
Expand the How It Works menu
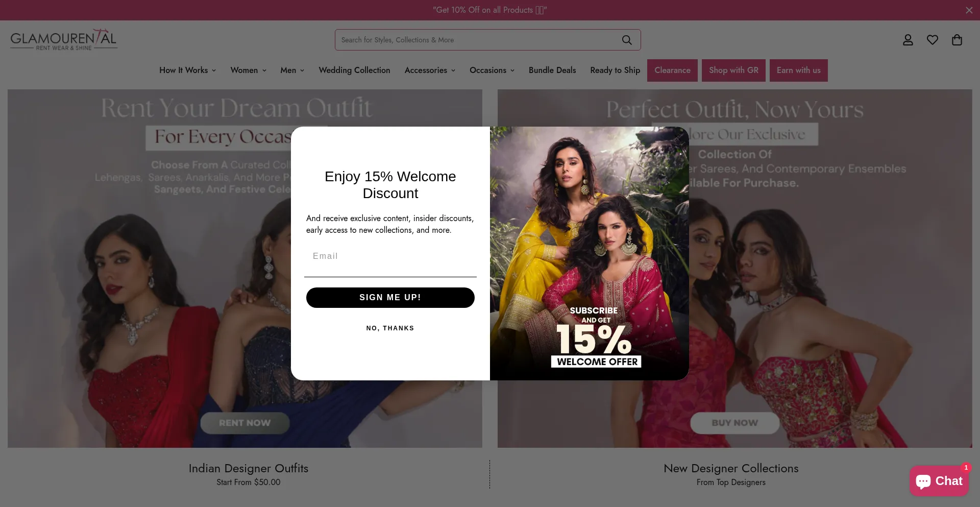[187, 70]
